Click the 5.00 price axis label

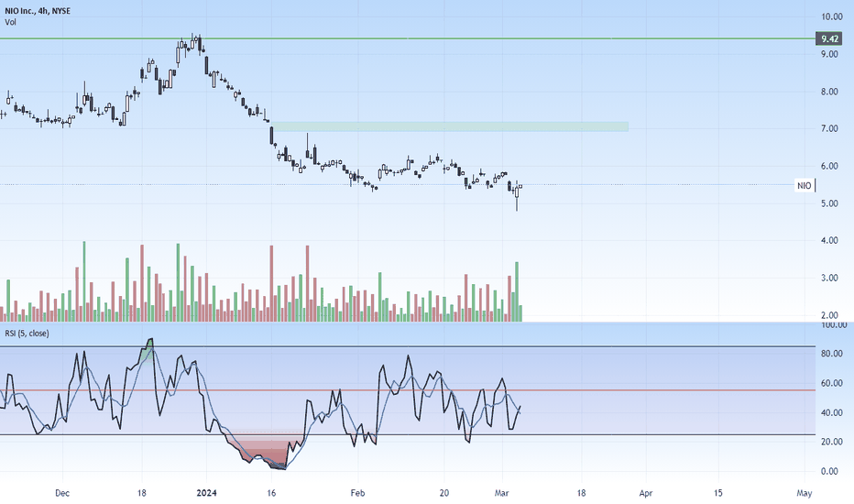829,203
